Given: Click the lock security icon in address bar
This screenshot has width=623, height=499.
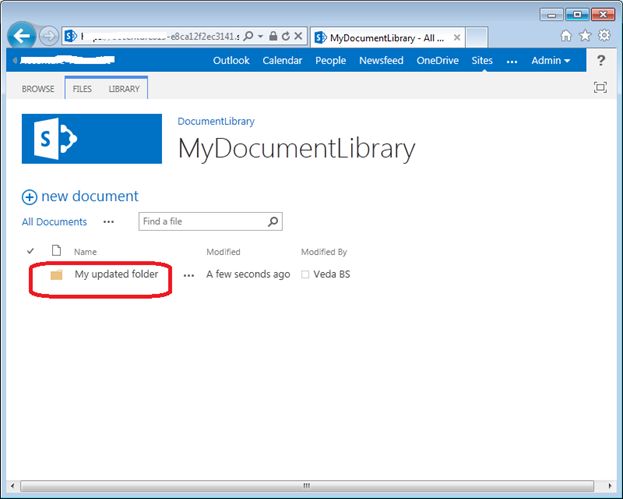Looking at the screenshot, I should coord(273,36).
